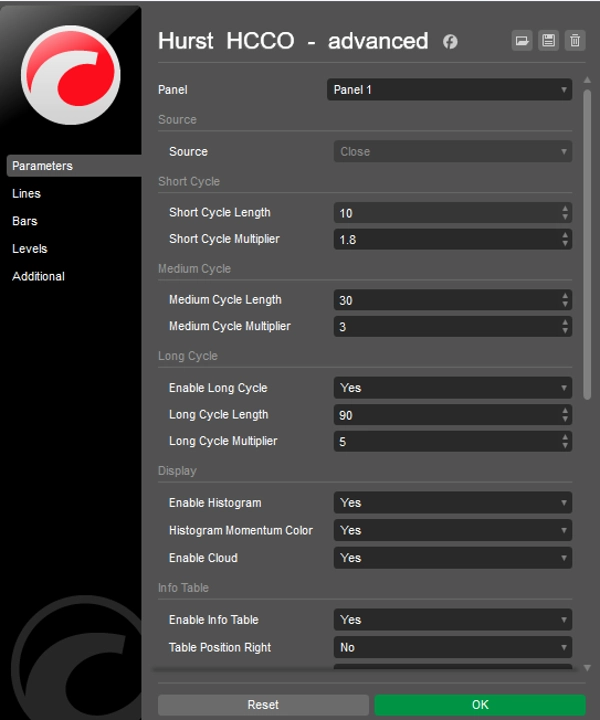This screenshot has height=720, width=600.
Task: Switch to the Bars tab
Action: 25,221
